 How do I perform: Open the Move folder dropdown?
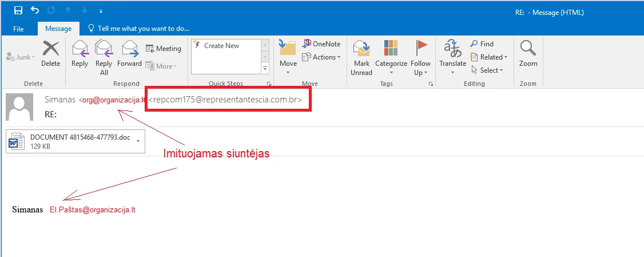click(x=288, y=58)
